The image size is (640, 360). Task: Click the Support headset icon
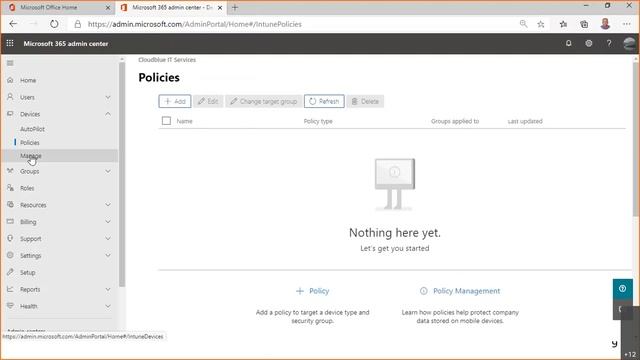click(10, 238)
